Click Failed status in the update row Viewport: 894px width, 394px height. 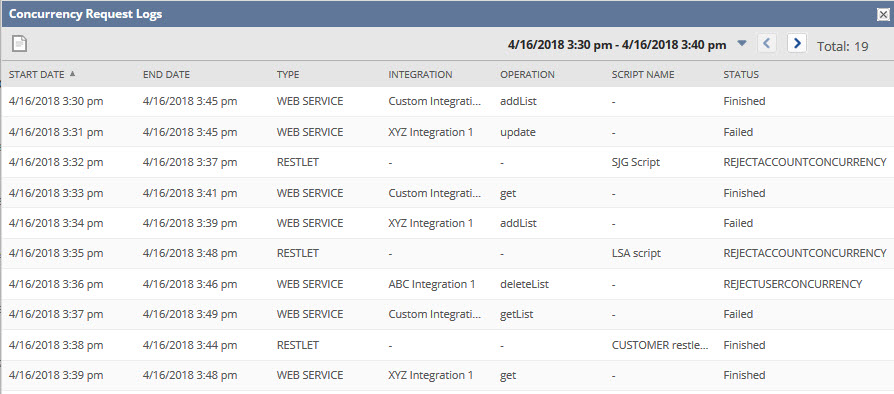coord(738,132)
